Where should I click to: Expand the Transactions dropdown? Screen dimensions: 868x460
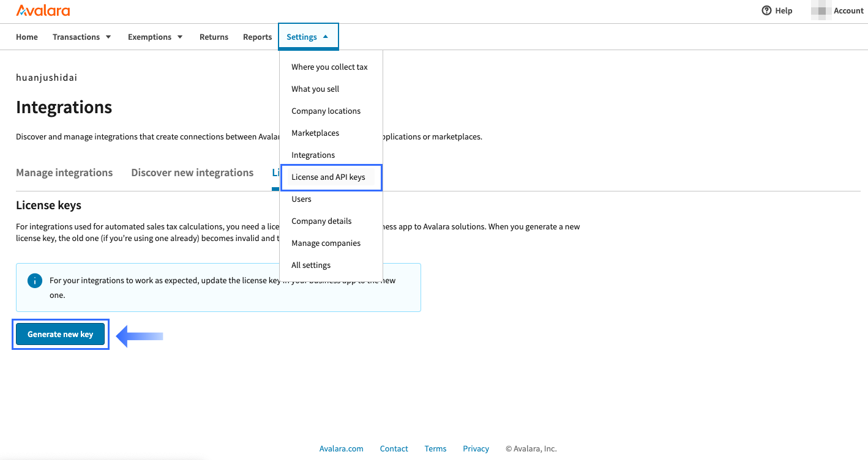(81, 37)
